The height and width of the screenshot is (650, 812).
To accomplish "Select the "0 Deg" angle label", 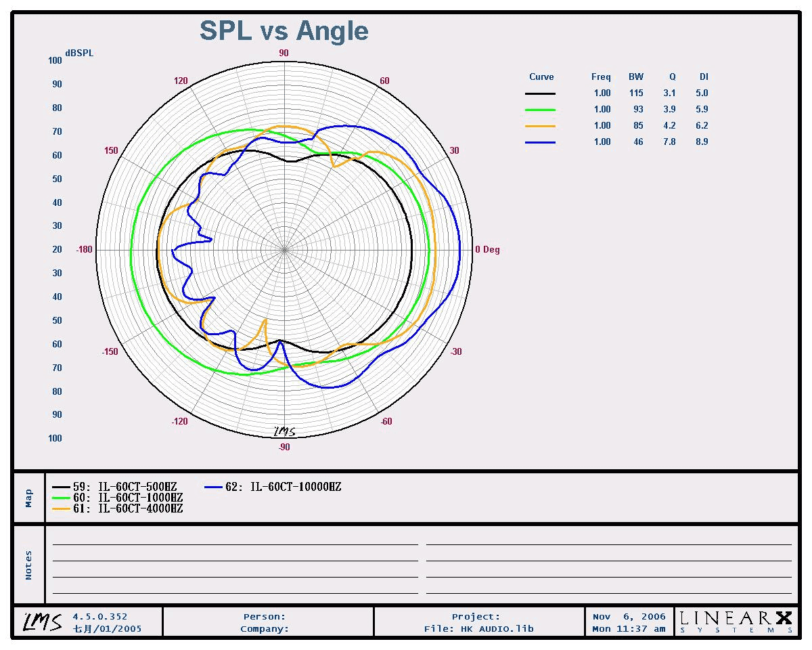I will tap(487, 250).
